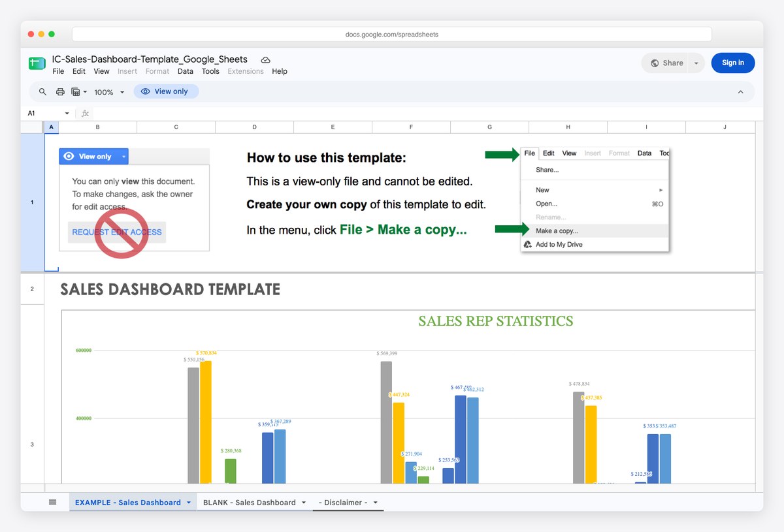Open the all sheets list icon
This screenshot has width=784, height=532.
pos(53,502)
